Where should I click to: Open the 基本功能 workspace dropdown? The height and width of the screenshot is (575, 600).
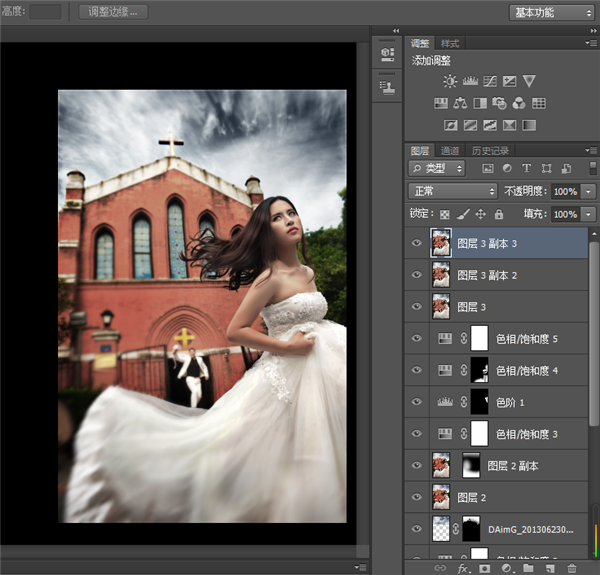(552, 13)
